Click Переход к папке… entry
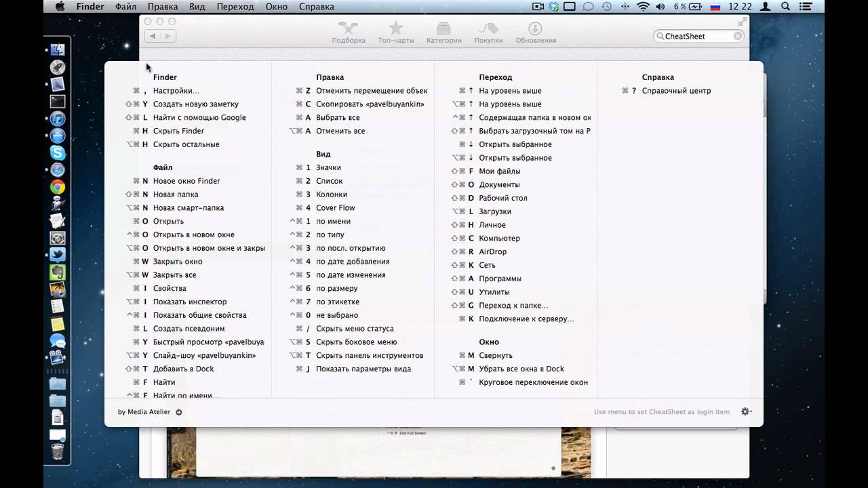The width and height of the screenshot is (868, 488). point(513,306)
